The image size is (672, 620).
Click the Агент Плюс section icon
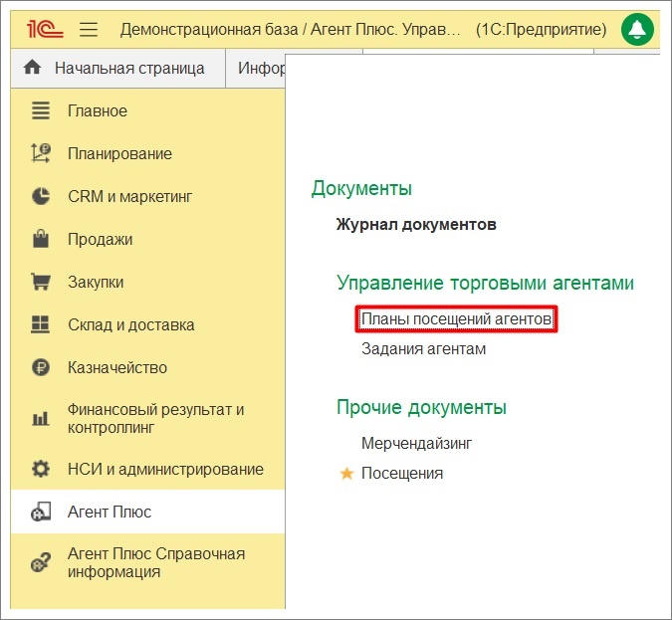[41, 512]
